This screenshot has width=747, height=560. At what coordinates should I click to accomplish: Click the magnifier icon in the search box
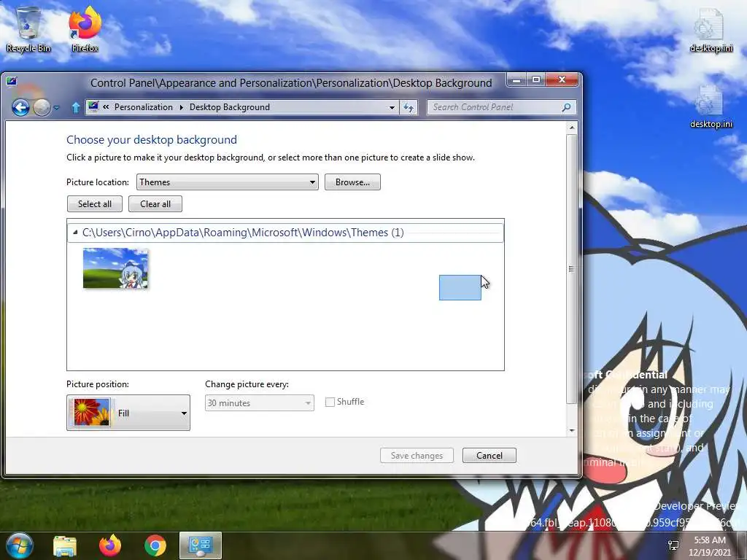566,107
